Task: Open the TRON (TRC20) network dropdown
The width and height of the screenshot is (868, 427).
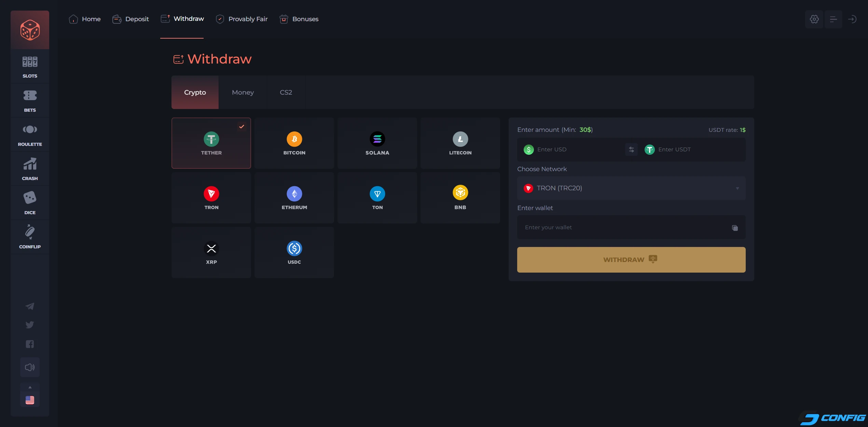Action: [631, 188]
